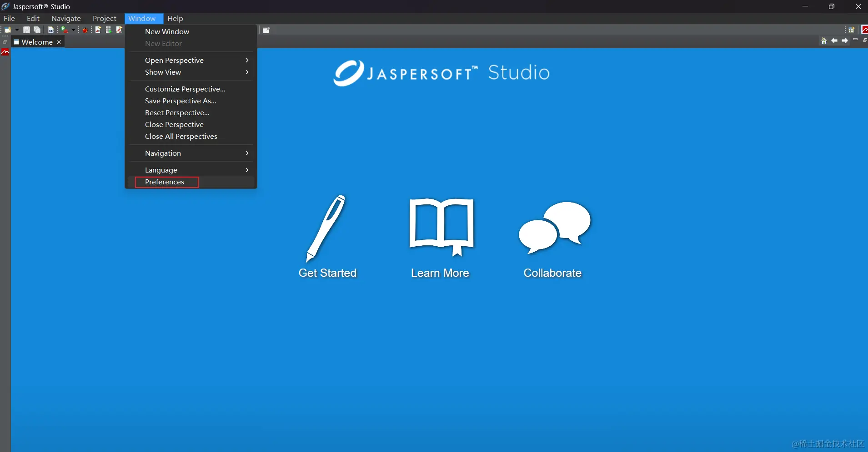Click the red chart icon in left sidebar
Viewport: 868px width, 452px height.
coord(5,52)
